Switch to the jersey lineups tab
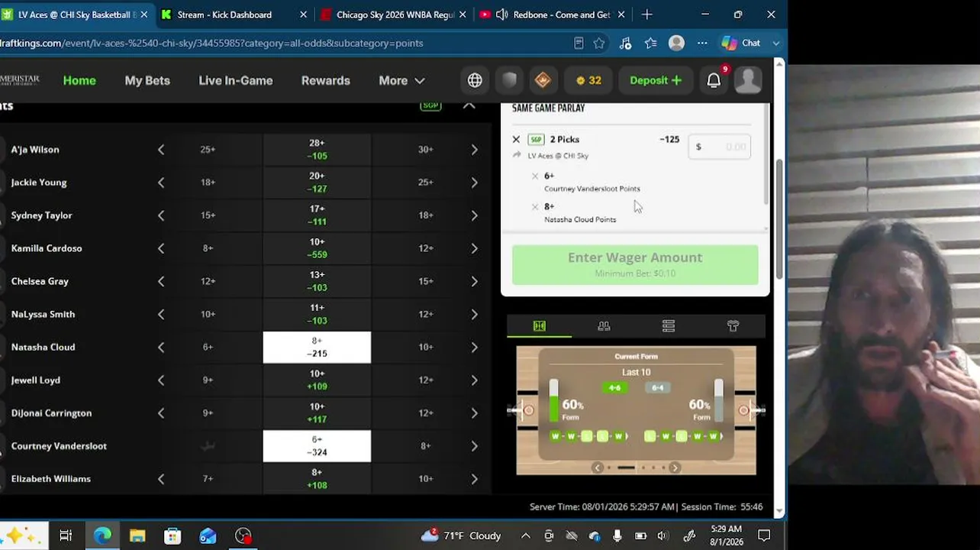Screen dimensions: 980x550 coord(733,326)
